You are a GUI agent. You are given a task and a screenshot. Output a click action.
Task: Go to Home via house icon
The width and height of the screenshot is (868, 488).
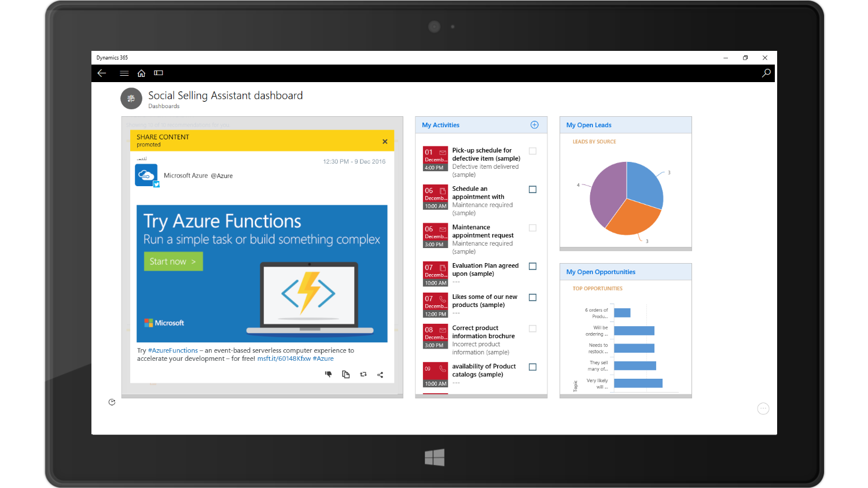141,73
